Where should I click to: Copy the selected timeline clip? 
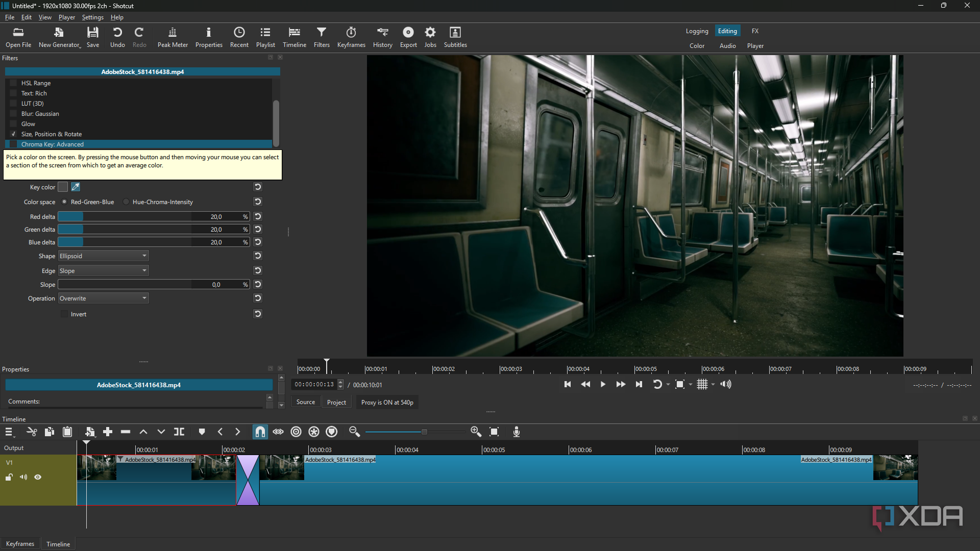[50, 432]
